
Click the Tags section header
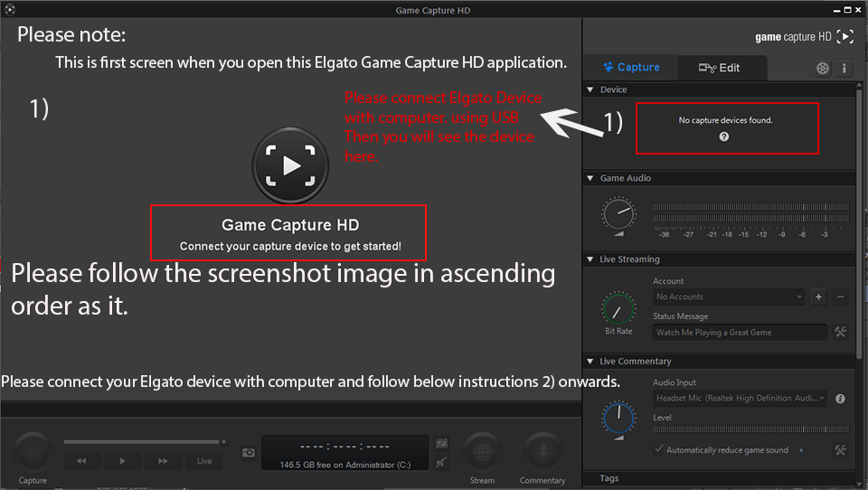pos(720,478)
